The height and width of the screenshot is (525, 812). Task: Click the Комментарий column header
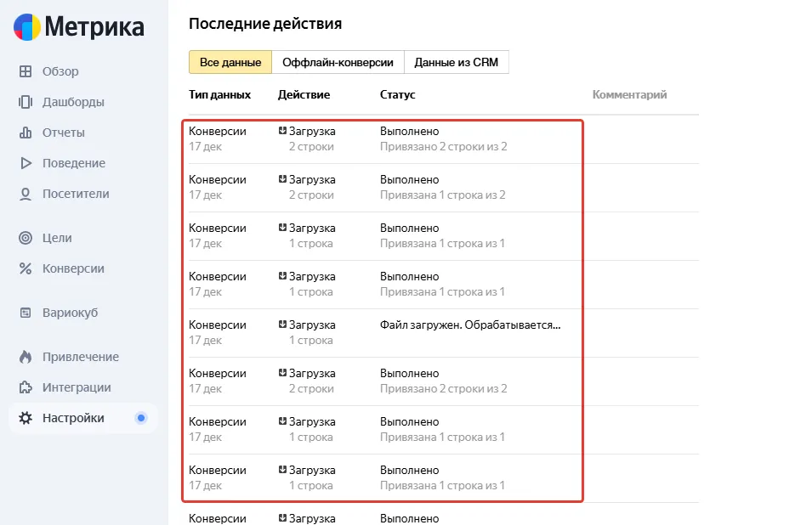tap(629, 95)
